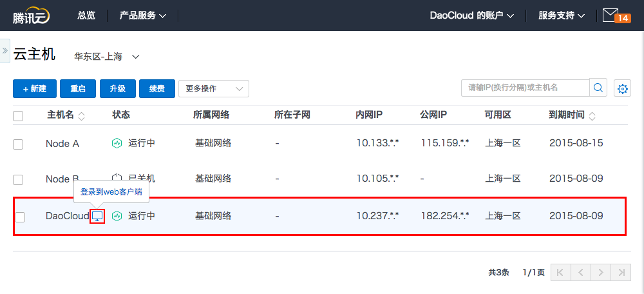Check the Node A row checkbox
Screen dimensions: 644x294
point(18,144)
